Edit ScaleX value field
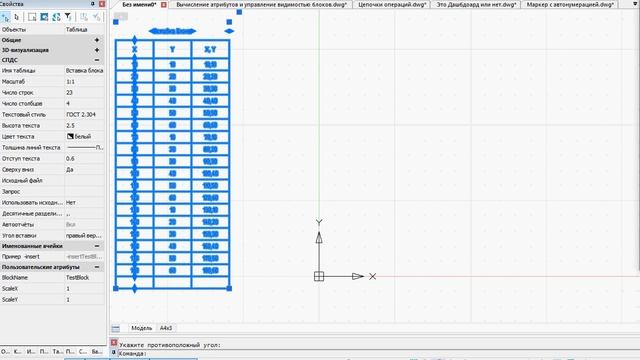The image size is (640, 360). coord(84,289)
